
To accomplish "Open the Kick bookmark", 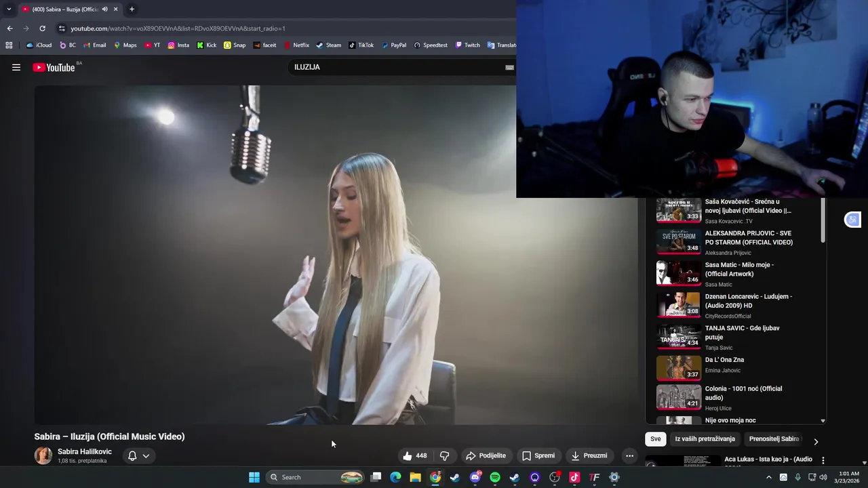I will [x=207, y=45].
